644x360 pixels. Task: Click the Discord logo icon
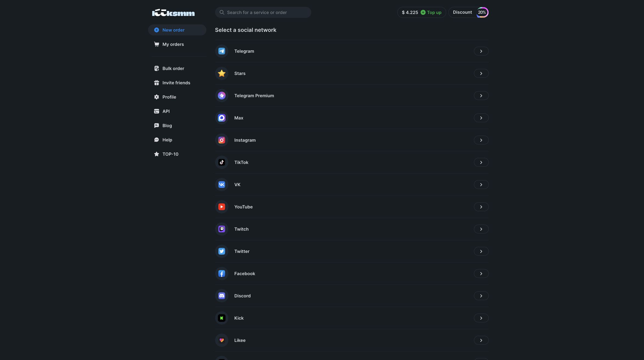pos(221,296)
